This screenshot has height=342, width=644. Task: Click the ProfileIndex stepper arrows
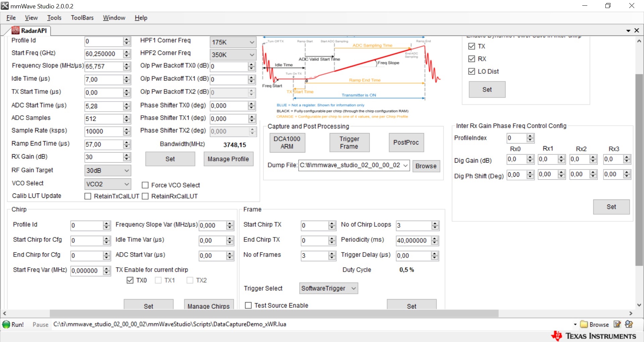tap(530, 138)
